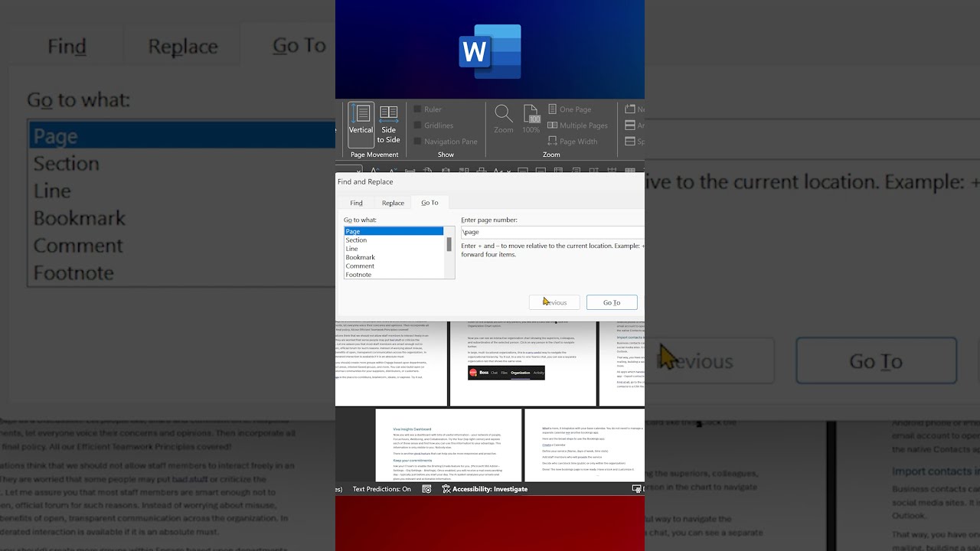Toggle the Navigation Pane checkbox
This screenshot has height=551, width=980.
417,142
